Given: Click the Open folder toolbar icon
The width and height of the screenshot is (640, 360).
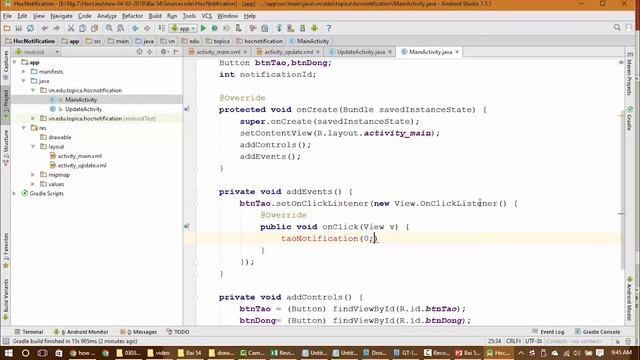Looking at the screenshot, I should tap(7, 28).
